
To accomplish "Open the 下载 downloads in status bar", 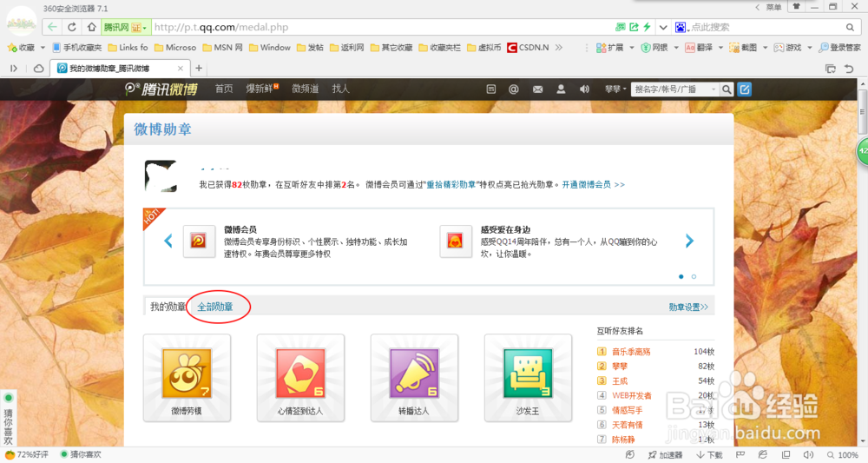I will point(709,454).
